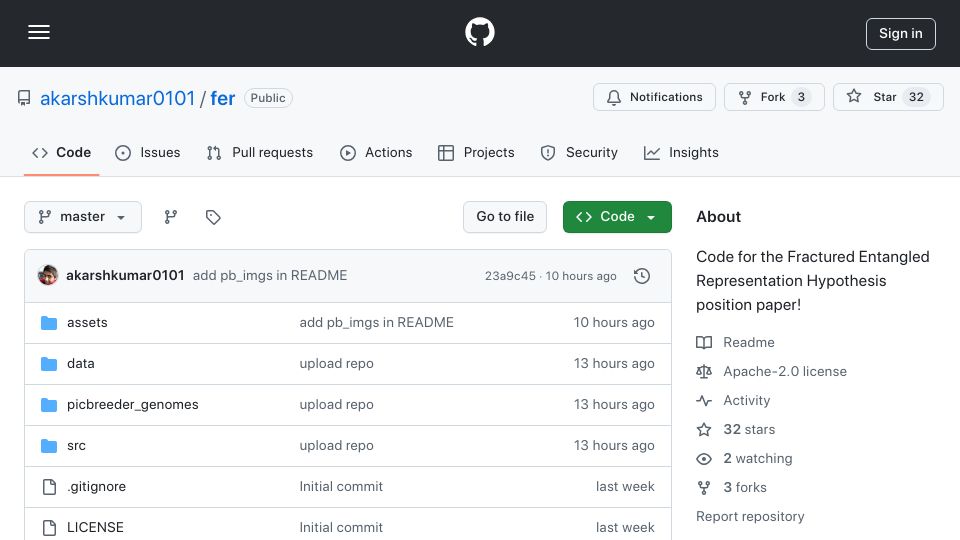Viewport: 960px width, 540px height.
Task: Go to GitHub homepage via Octocat logo
Action: [x=479, y=32]
